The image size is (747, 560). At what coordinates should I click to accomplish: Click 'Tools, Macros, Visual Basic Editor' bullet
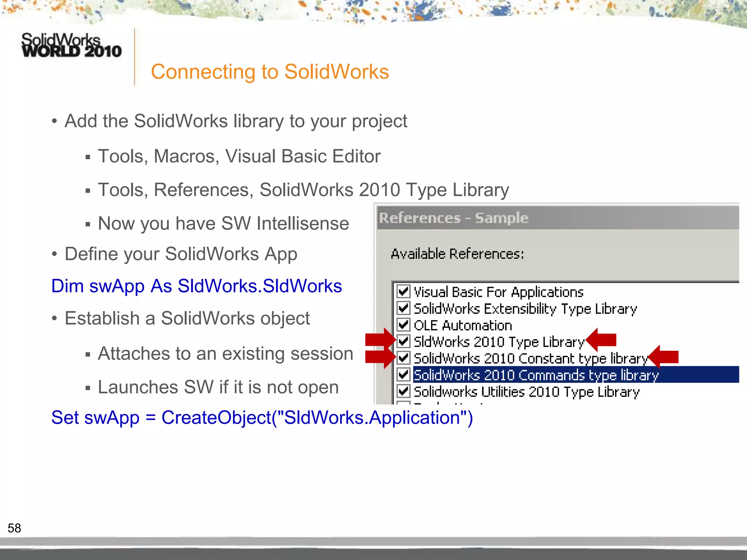click(x=239, y=156)
